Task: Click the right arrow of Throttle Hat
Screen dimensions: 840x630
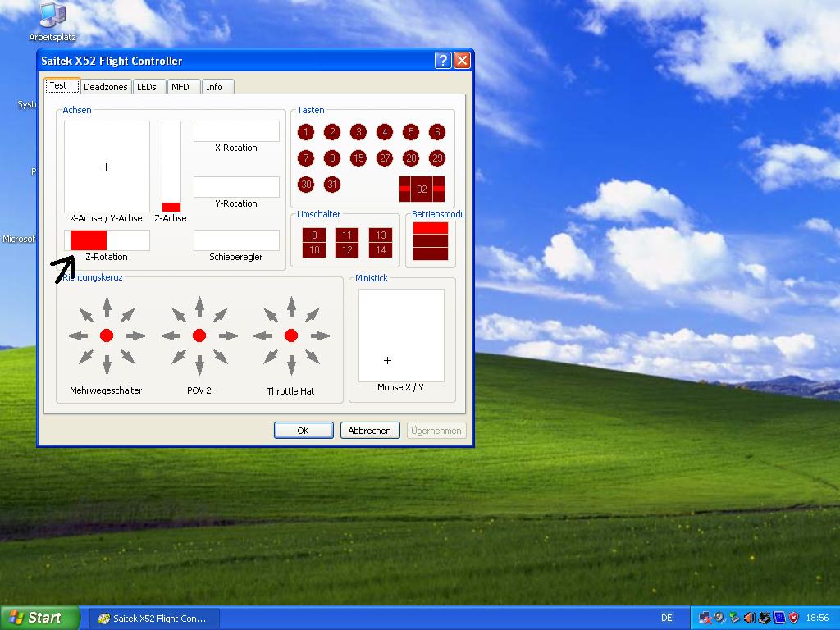Action: [321, 336]
